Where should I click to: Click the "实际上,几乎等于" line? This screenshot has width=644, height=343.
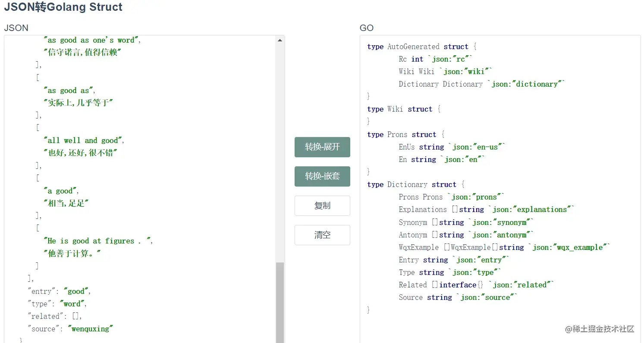(x=78, y=103)
